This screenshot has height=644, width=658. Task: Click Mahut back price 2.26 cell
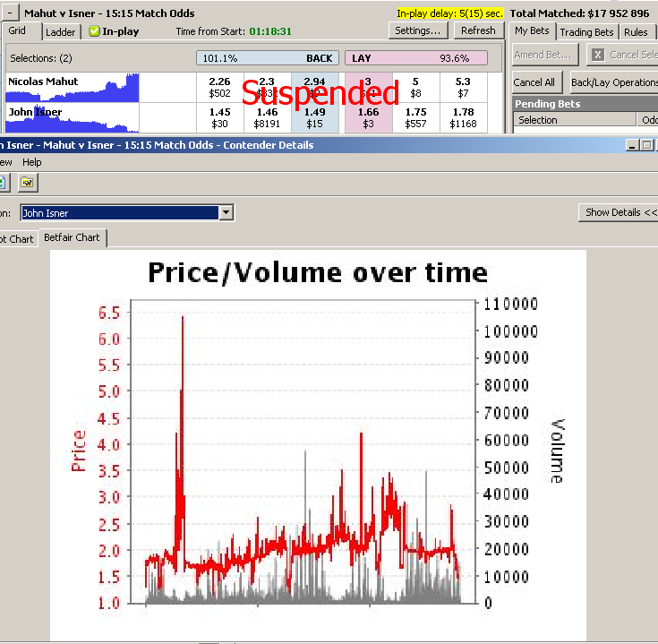click(220, 87)
